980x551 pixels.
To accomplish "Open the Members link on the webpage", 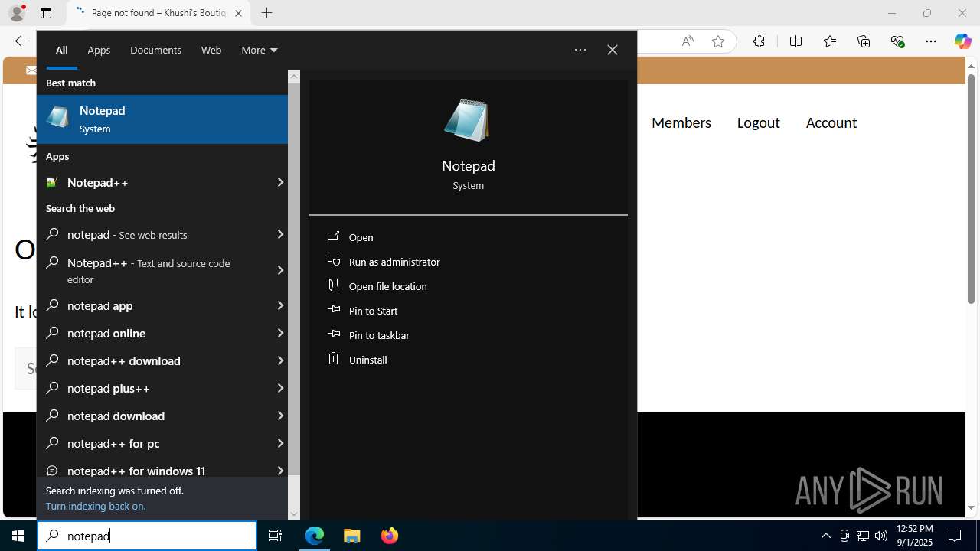I will point(681,122).
